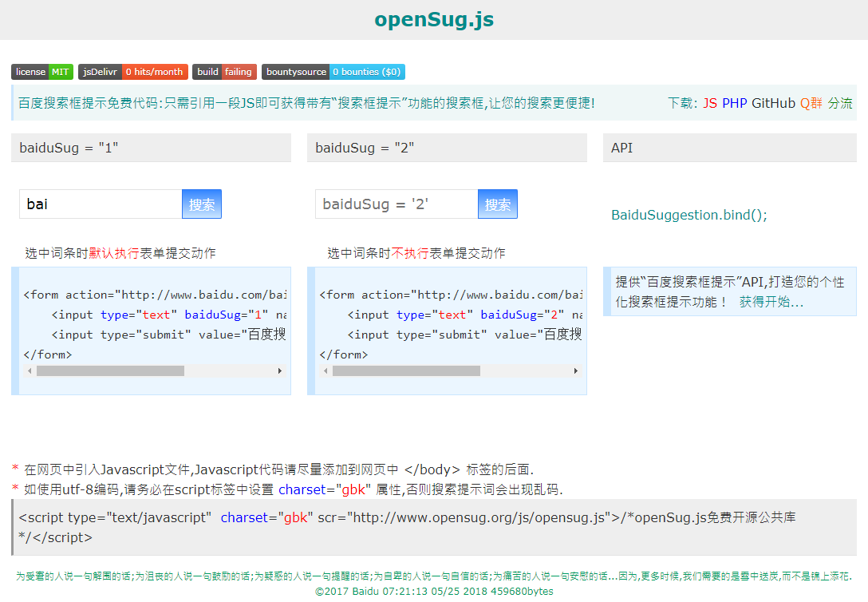
Task: Click the text 默认执行 in red
Action: pyautogui.click(x=113, y=253)
